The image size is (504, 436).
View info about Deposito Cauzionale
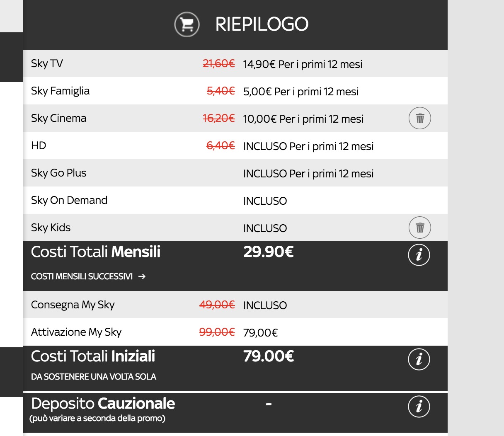[419, 407]
